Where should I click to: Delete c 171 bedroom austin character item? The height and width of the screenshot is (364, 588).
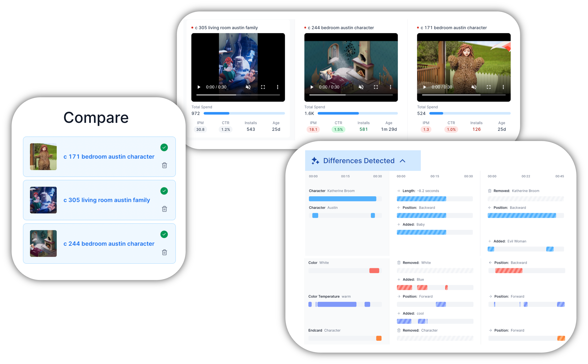(165, 165)
